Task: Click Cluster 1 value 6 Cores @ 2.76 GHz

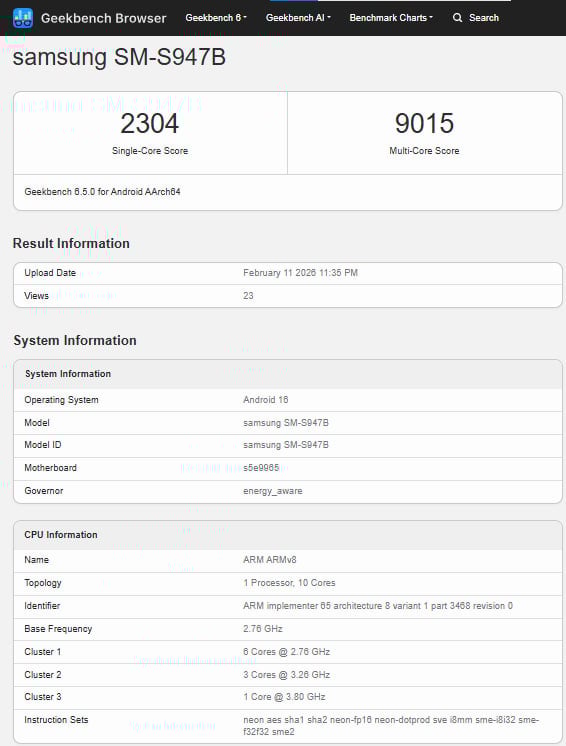Action: point(286,652)
